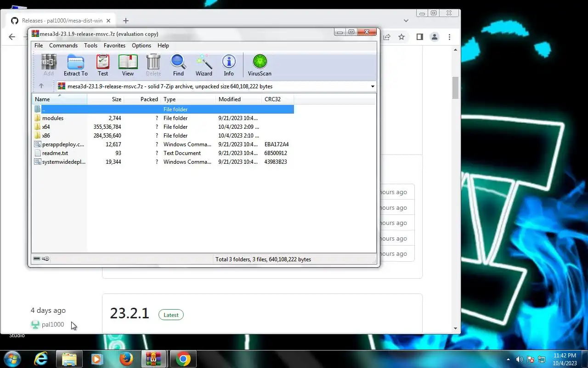Sort by the Packed column header

142,99
